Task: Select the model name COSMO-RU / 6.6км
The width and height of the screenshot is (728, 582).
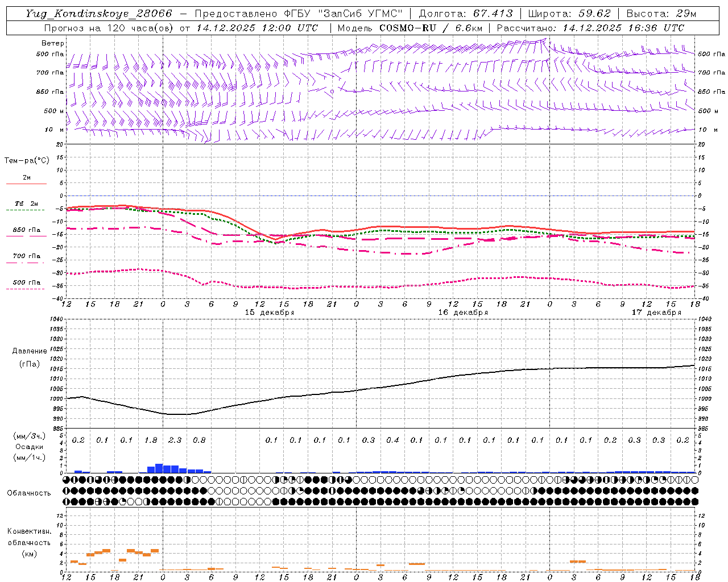Action: pyautogui.click(x=431, y=28)
